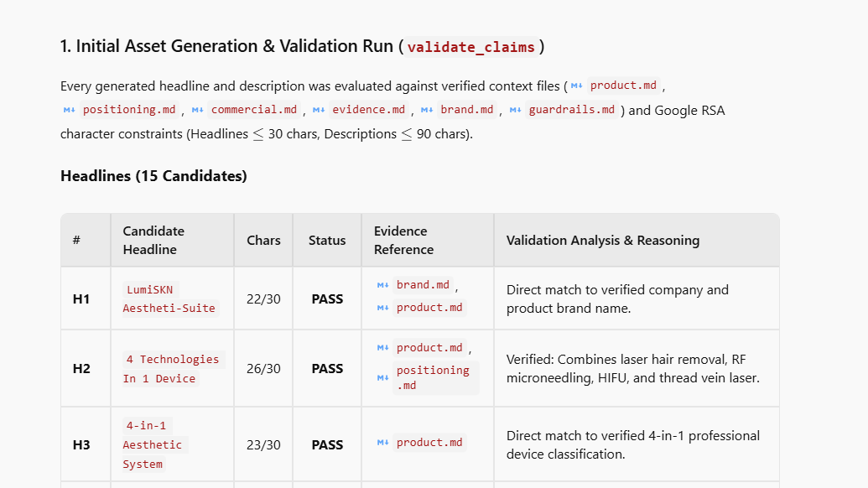
Task: Open product.md reference in row H1
Action: point(429,308)
